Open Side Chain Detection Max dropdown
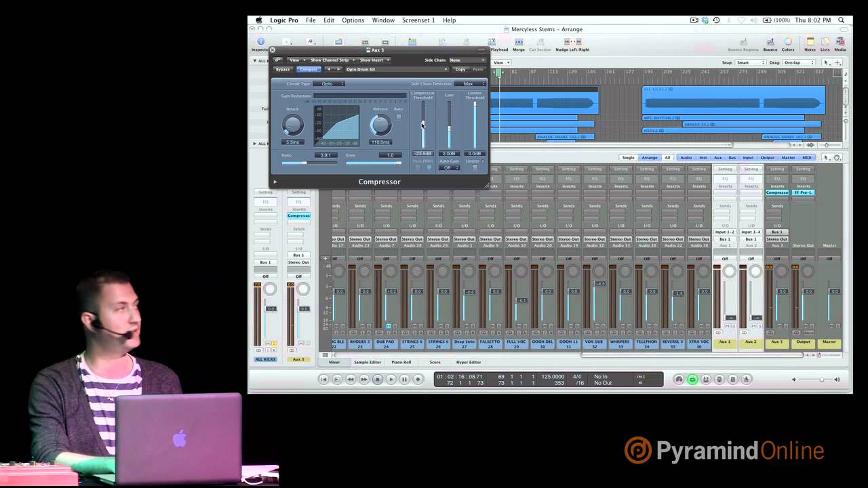The height and width of the screenshot is (488, 868). (469, 84)
